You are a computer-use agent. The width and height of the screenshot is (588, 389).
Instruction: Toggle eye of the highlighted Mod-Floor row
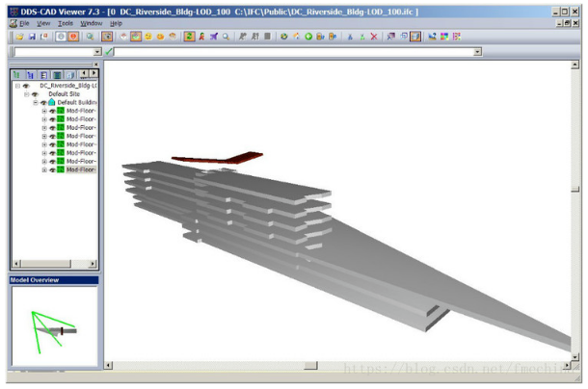click(52, 170)
